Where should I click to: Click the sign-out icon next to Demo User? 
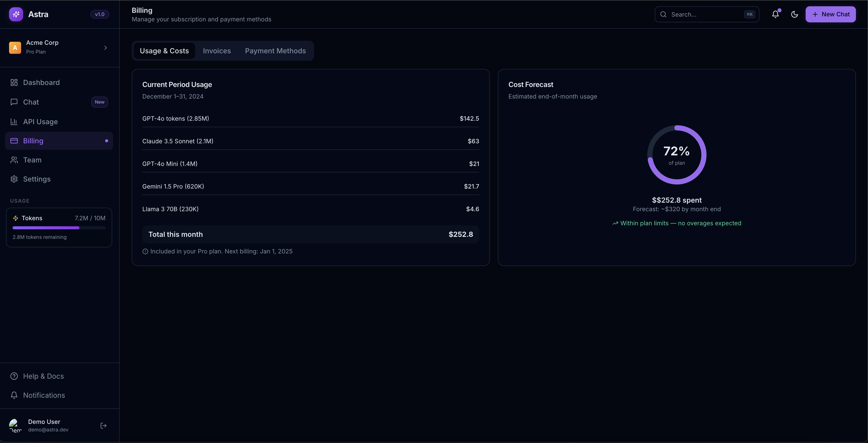(x=103, y=425)
